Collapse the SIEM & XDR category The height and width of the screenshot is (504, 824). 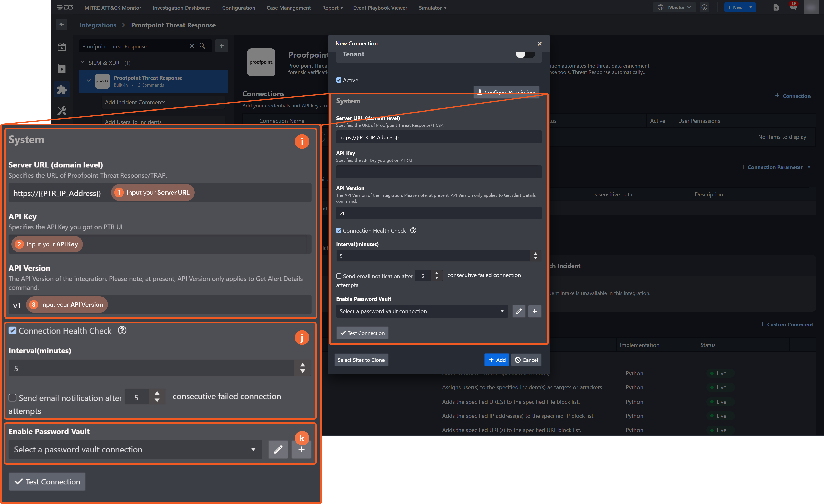[82, 63]
